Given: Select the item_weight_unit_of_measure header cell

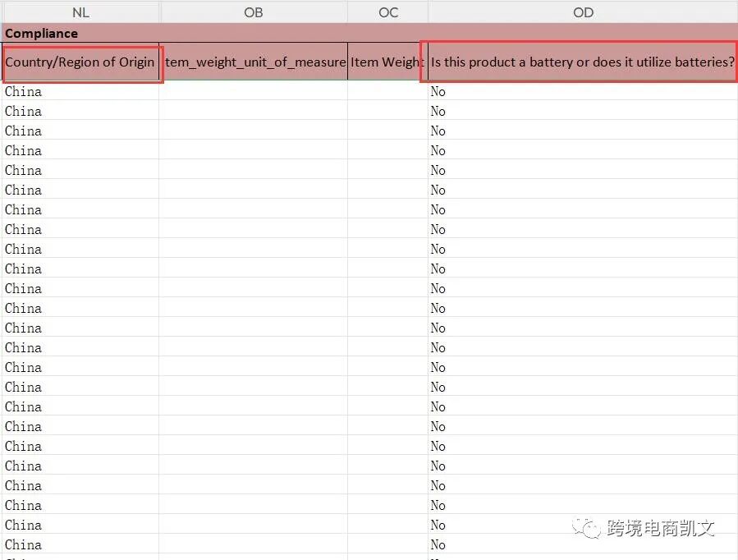Looking at the screenshot, I should 254,62.
